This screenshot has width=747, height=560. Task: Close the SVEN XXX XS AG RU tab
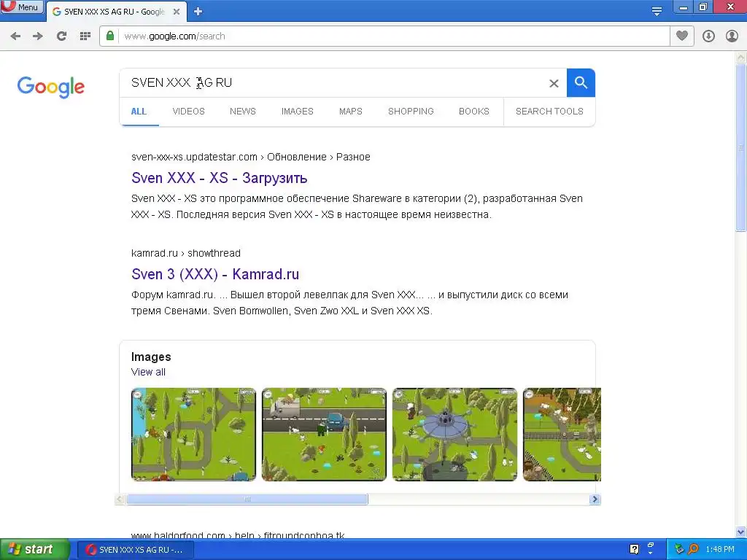(177, 12)
